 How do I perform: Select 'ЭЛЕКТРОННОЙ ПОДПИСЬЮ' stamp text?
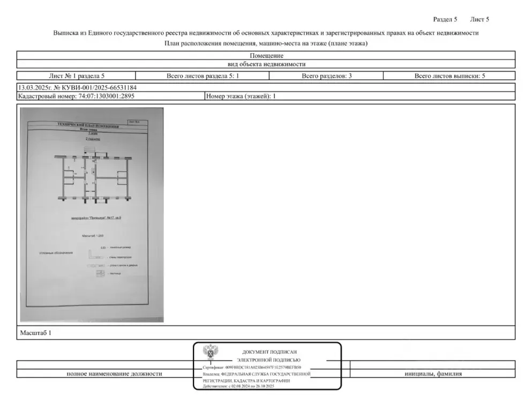click(x=269, y=360)
